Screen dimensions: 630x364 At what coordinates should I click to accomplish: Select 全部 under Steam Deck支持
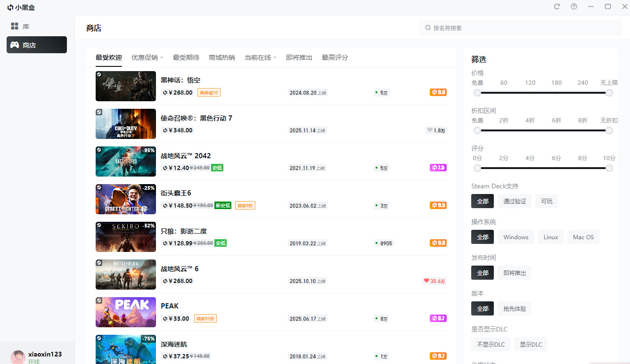pyautogui.click(x=483, y=201)
